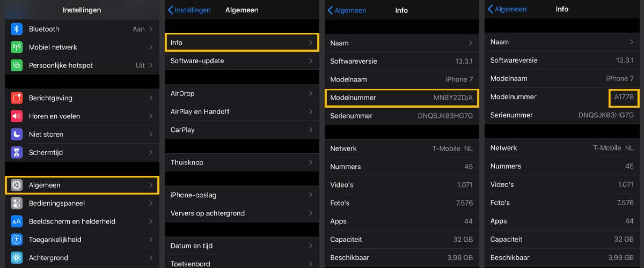
Task: Tap the Algemeen gear icon
Action: tap(17, 185)
